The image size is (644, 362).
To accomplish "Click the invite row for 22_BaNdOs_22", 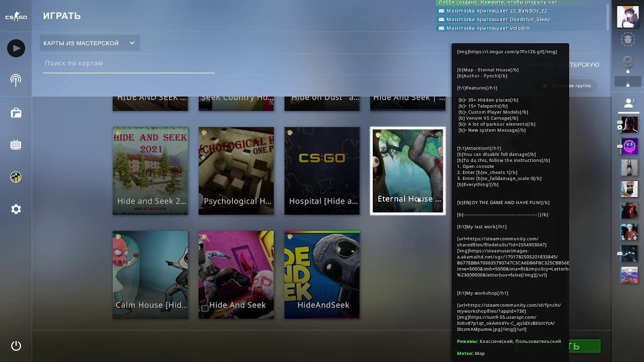I will pos(521,11).
